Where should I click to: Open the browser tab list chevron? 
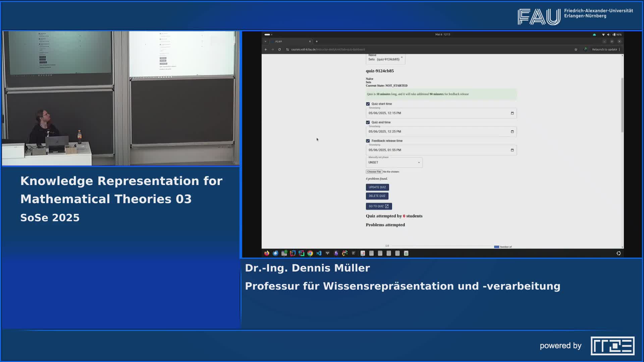pos(265,41)
